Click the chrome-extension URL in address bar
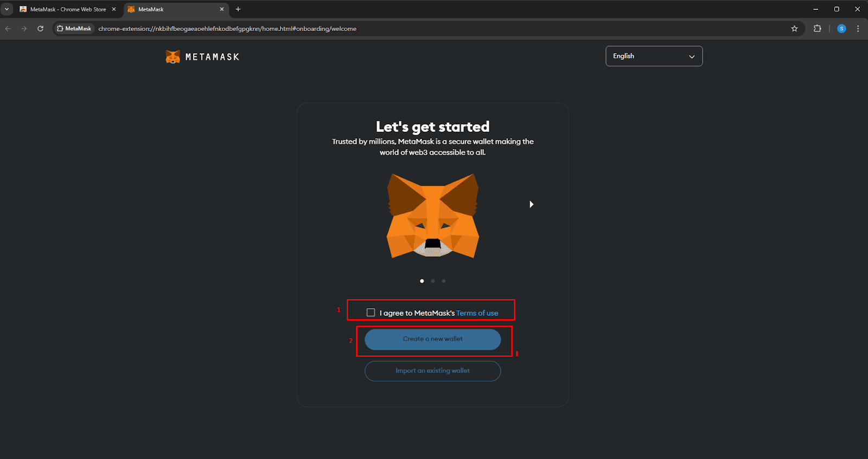This screenshot has width=868, height=459. [x=227, y=29]
